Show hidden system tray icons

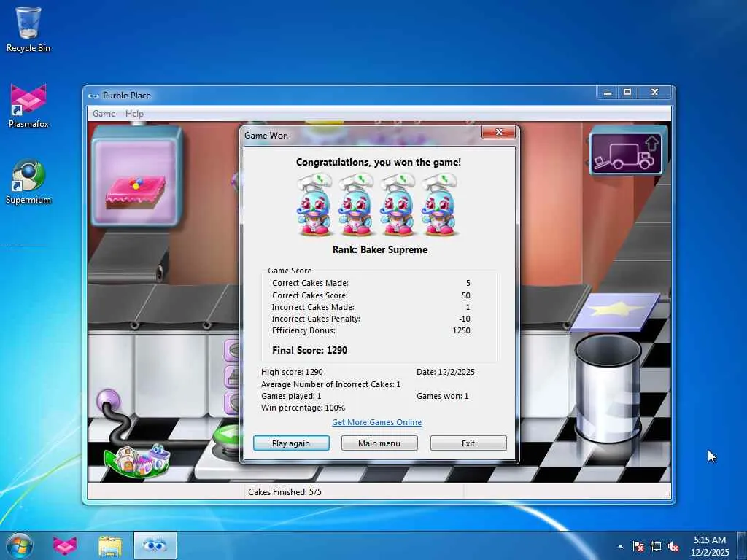point(620,546)
